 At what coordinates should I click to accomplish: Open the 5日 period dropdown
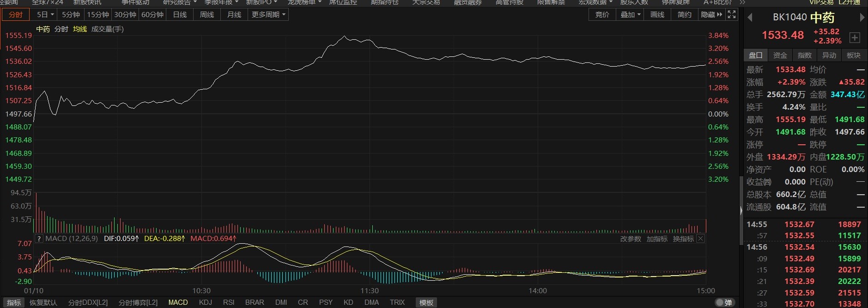tap(45, 14)
